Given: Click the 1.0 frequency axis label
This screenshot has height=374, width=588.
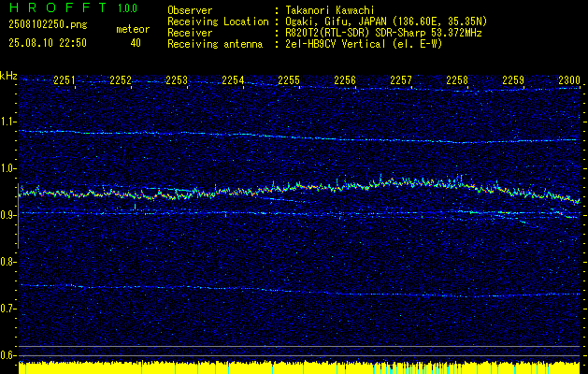Looking at the screenshot, I should pyautogui.click(x=7, y=168).
